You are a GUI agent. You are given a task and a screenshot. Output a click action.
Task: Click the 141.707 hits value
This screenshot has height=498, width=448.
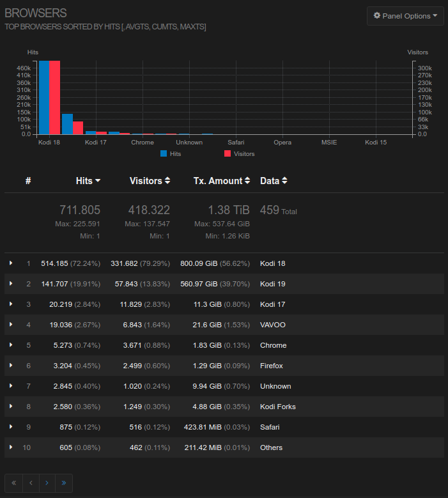pos(54,284)
